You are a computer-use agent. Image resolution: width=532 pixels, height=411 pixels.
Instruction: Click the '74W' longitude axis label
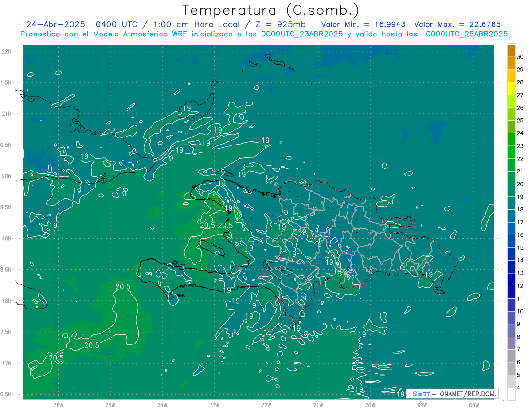[162, 405]
